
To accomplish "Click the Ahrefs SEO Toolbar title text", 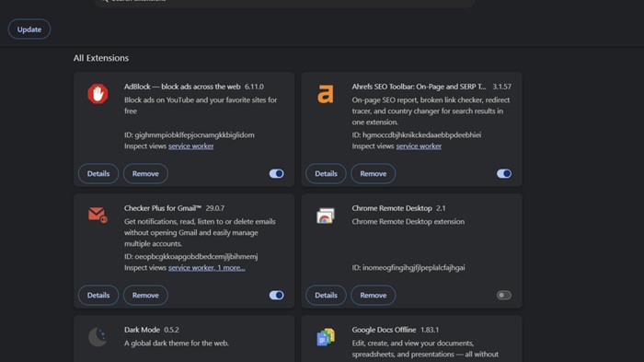I will click(x=419, y=87).
